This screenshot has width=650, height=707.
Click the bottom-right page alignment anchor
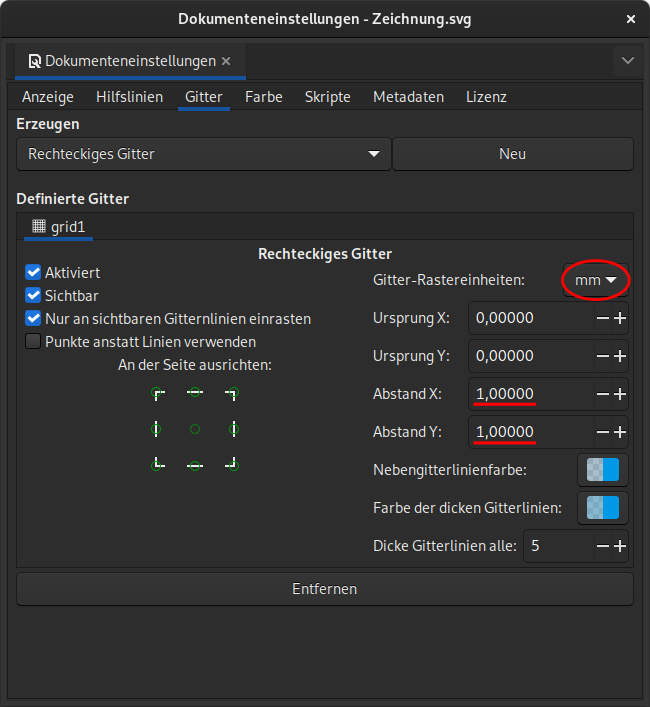(232, 464)
